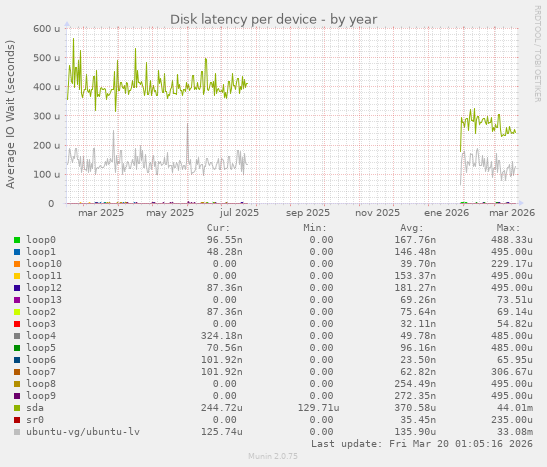Click the sep 2025 axis label

point(308,213)
